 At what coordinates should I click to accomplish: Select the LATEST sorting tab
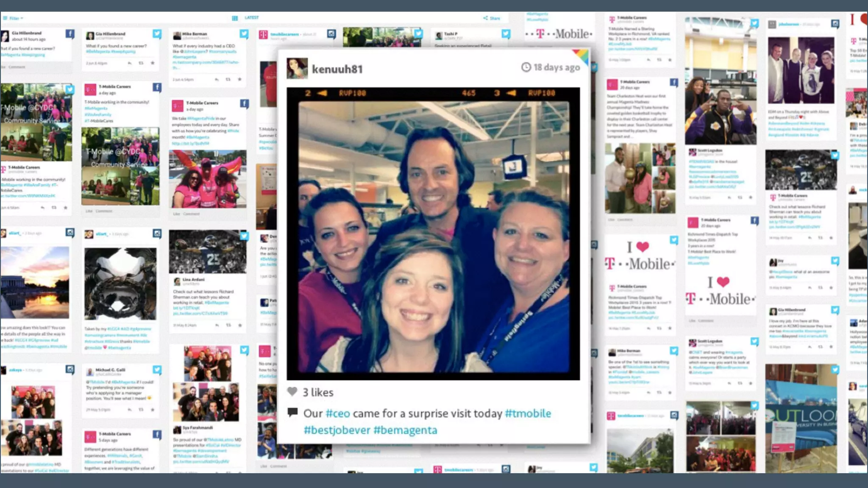pos(252,18)
